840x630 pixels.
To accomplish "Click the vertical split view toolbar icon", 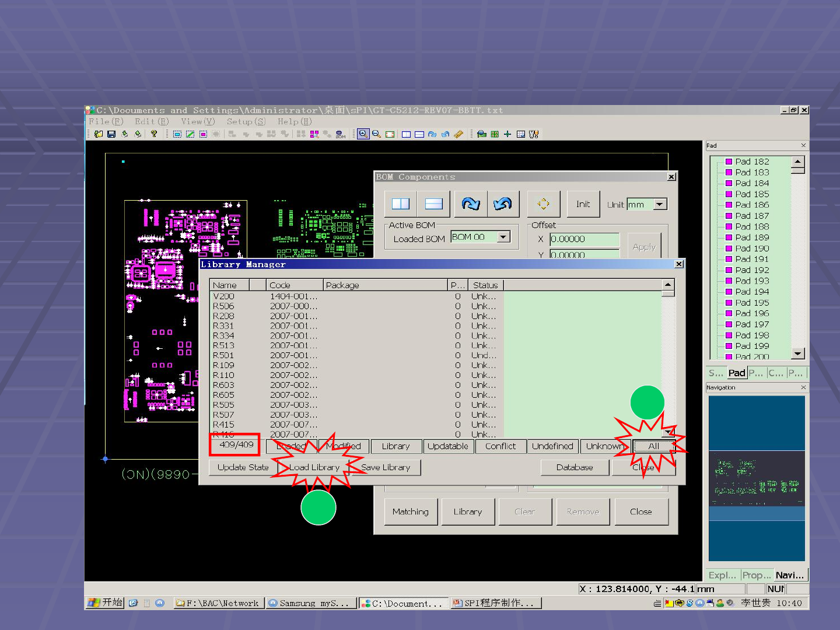I will (x=406, y=134).
